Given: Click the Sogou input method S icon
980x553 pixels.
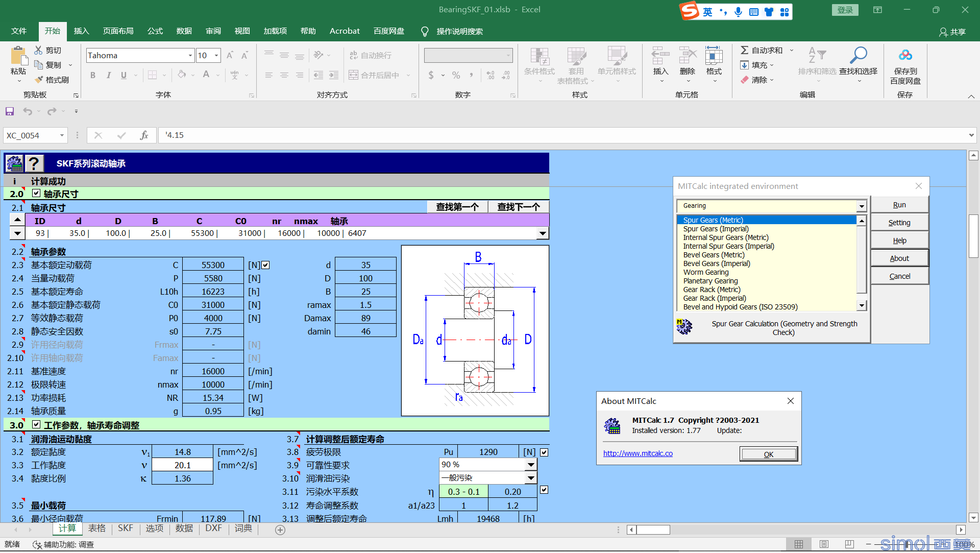Looking at the screenshot, I should point(689,10).
